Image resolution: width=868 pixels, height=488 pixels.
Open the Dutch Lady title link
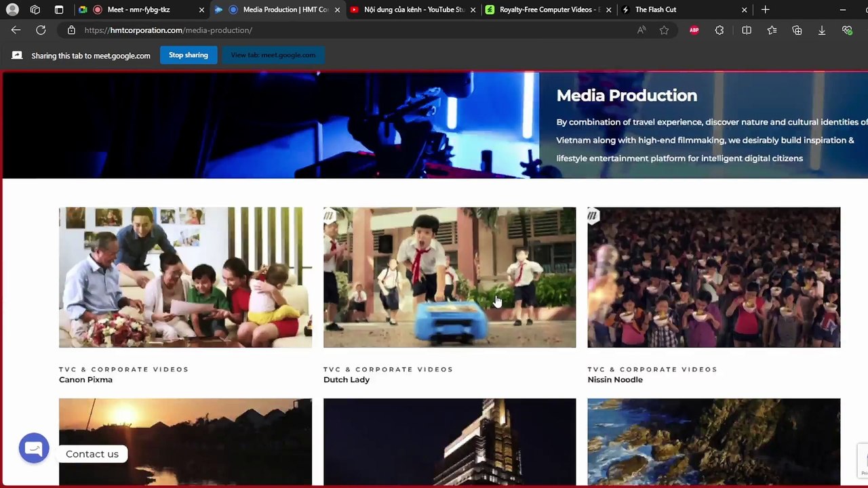tap(347, 380)
